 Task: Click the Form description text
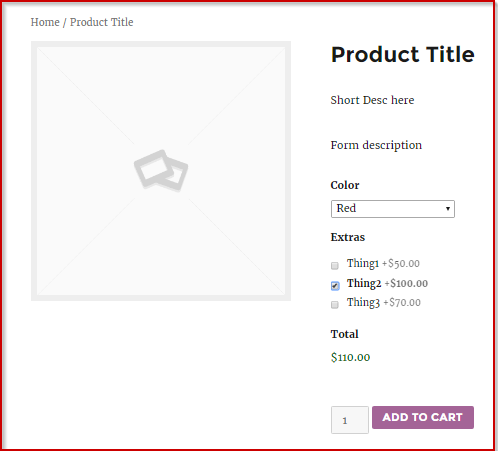click(x=376, y=145)
